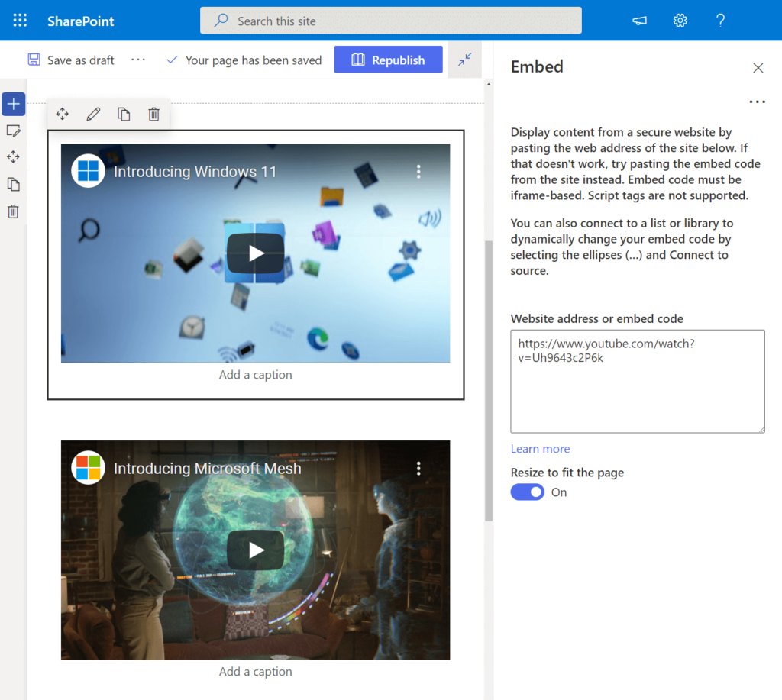Delete the web part with trash icon
Screen dimensions: 782x700
pos(154,115)
